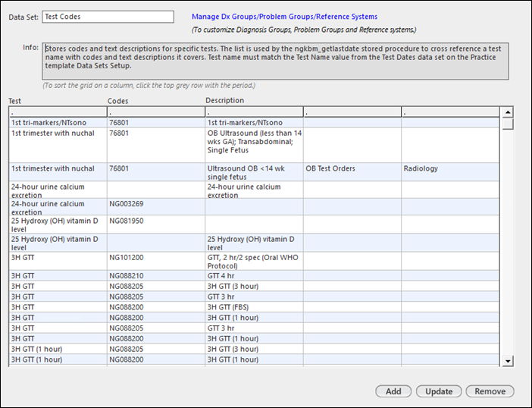The image size is (532, 408).
Task: Sort grid by fifth column grey header
Action: (450, 112)
